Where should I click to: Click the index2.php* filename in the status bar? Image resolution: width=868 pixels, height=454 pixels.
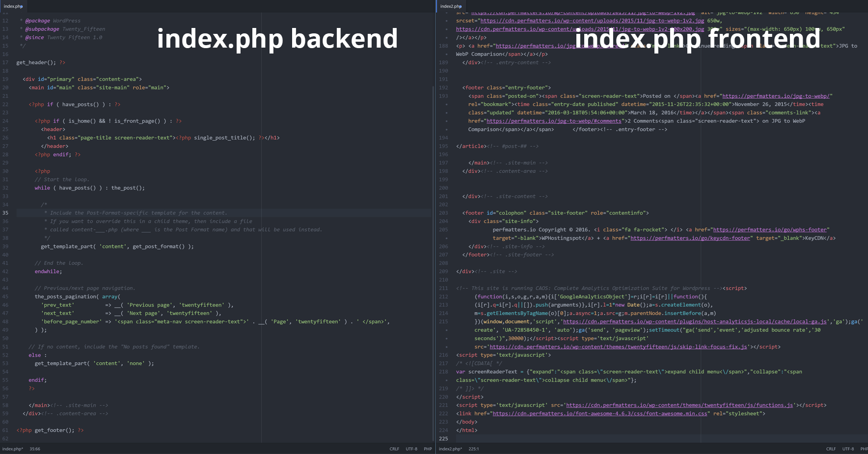pos(450,449)
